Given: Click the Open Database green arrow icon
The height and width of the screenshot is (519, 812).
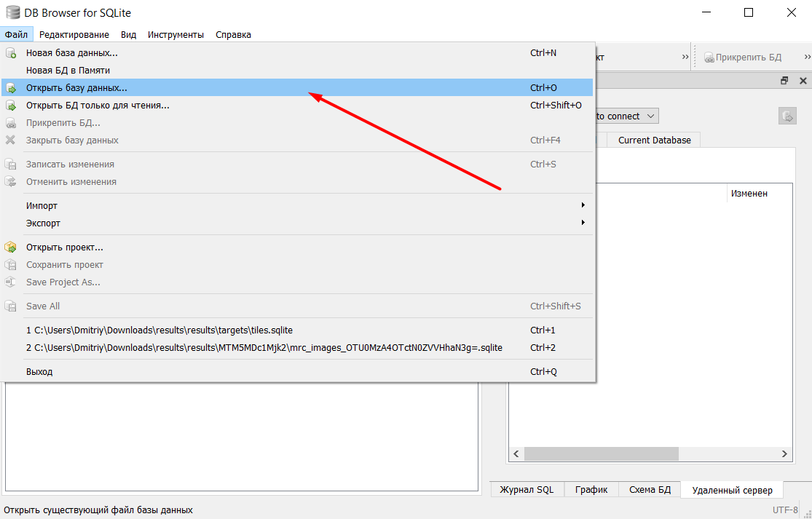Looking at the screenshot, I should [x=10, y=88].
